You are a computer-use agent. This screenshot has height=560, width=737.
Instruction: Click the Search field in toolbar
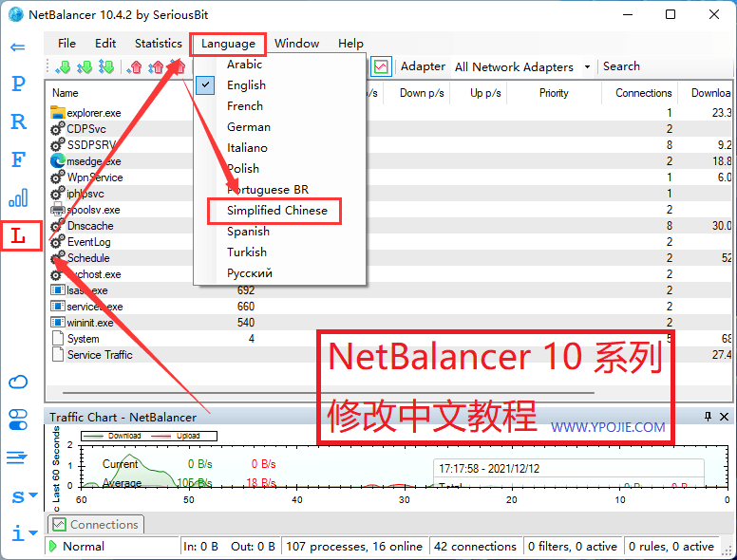coord(621,66)
